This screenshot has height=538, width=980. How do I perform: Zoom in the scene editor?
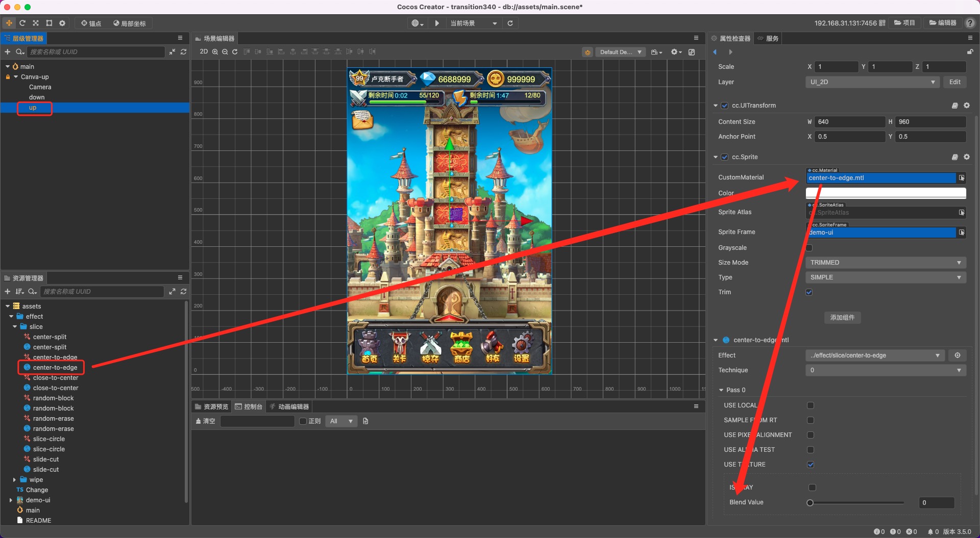point(215,52)
